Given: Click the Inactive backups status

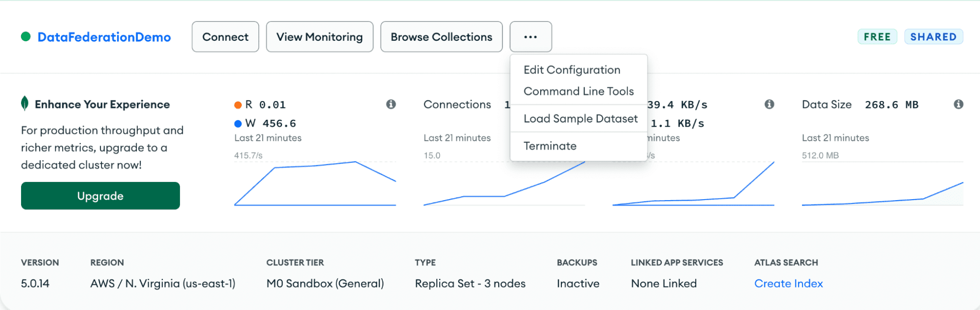Looking at the screenshot, I should click(x=578, y=284).
